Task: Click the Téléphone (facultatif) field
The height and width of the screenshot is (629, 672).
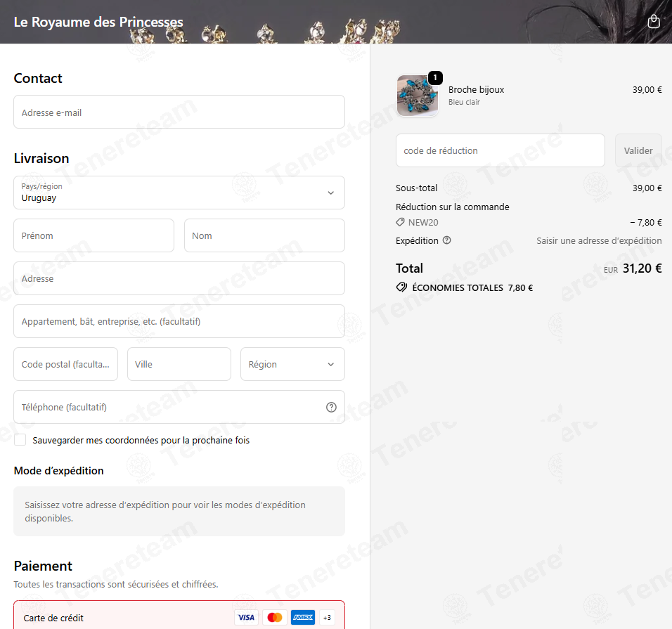Action: point(179,407)
